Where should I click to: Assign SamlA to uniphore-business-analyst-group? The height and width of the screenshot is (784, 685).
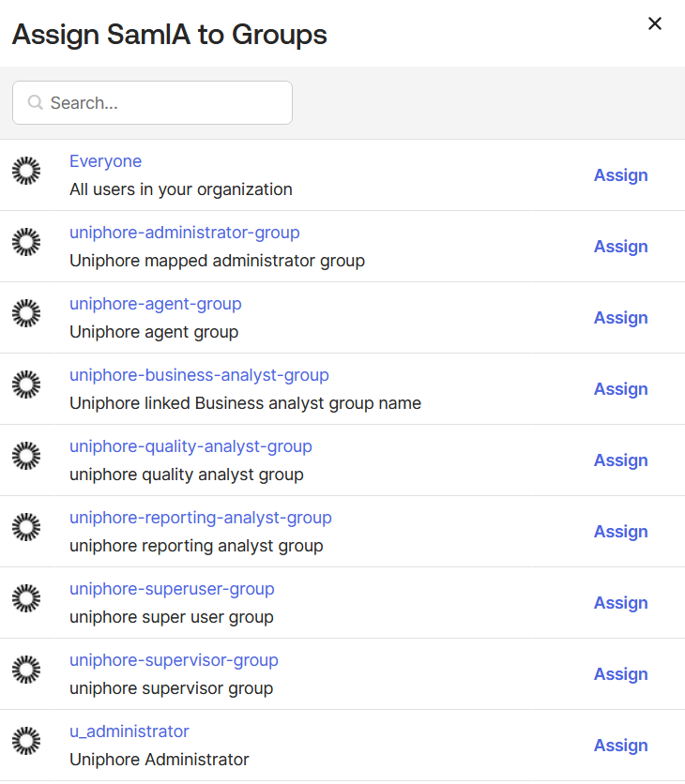(x=620, y=389)
